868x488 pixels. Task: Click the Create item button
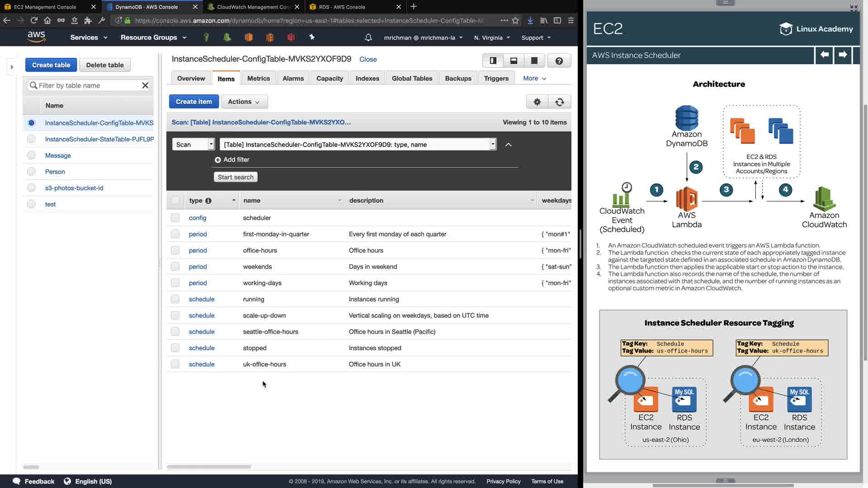coord(193,102)
